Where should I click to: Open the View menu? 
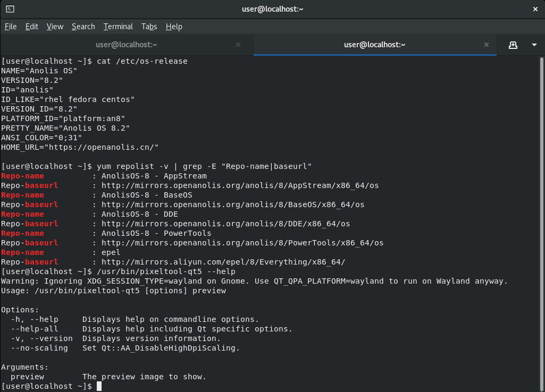click(x=55, y=27)
